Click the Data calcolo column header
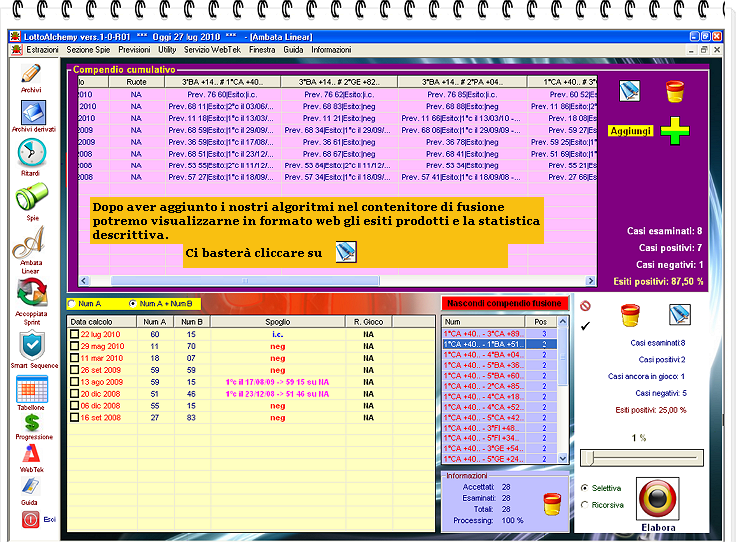Image resolution: width=736 pixels, height=542 pixels. point(102,321)
